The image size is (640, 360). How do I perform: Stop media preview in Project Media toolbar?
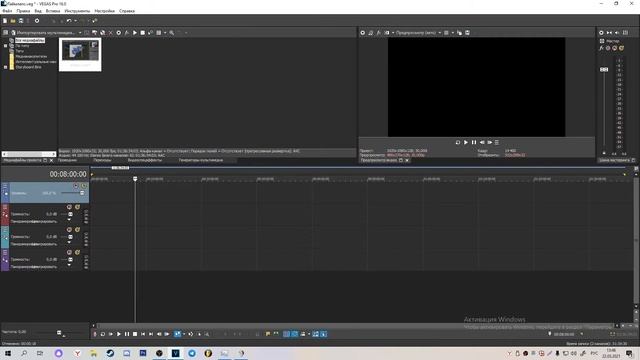142,33
